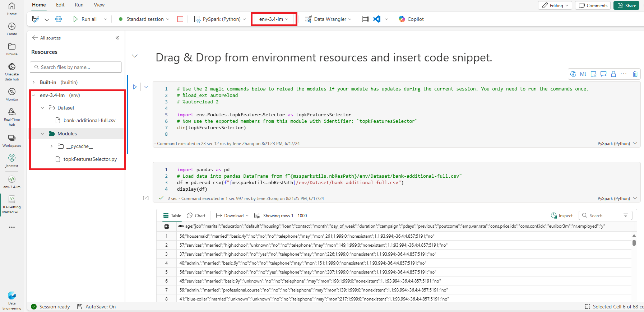
Task: Open the Comments pane
Action: pyautogui.click(x=593, y=5)
